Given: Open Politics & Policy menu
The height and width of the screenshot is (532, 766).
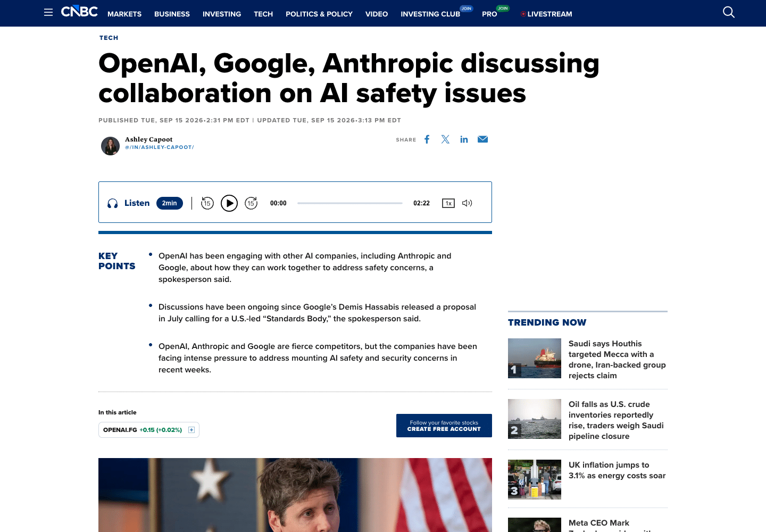Looking at the screenshot, I should coord(319,14).
